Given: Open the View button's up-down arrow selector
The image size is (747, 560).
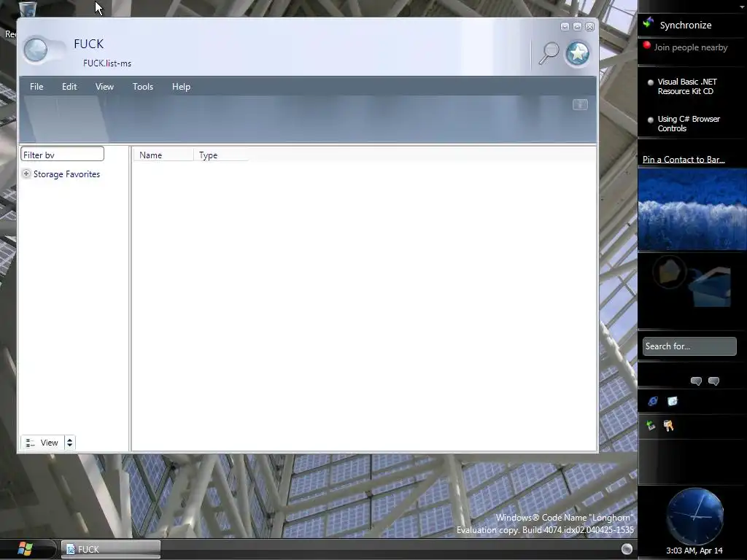Looking at the screenshot, I should click(69, 443).
